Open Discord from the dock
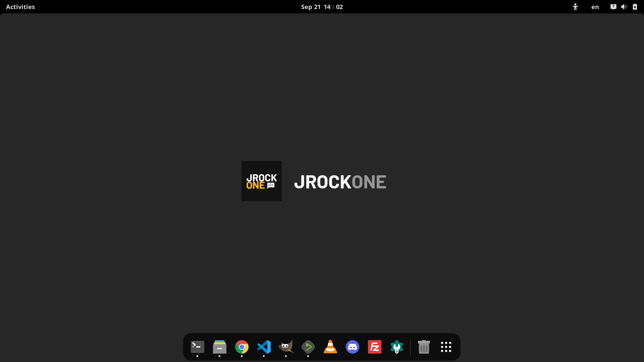This screenshot has height=362, width=644. [x=352, y=347]
